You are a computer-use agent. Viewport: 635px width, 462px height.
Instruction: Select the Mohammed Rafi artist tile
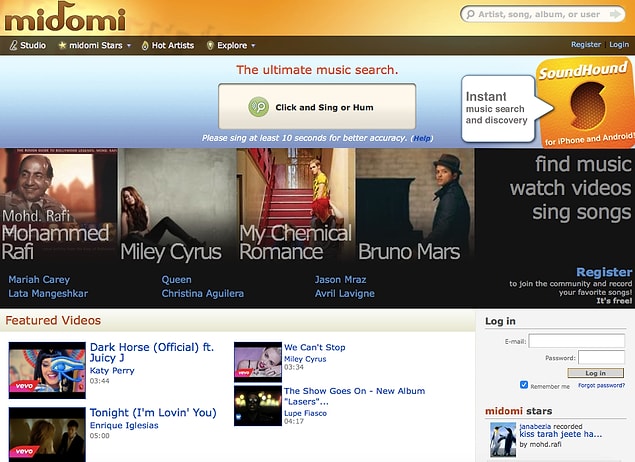click(x=59, y=206)
